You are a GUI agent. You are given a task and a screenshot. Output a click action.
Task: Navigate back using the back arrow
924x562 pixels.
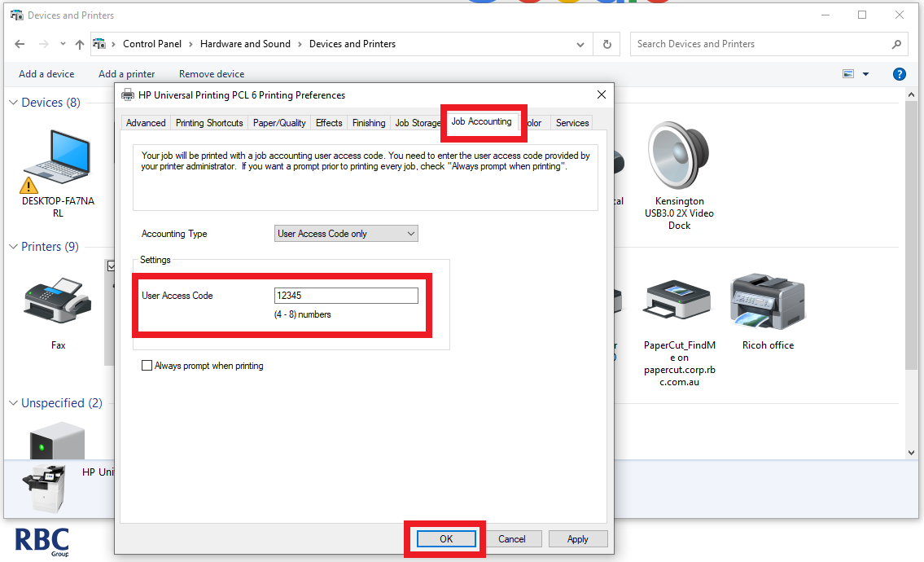tap(20, 44)
